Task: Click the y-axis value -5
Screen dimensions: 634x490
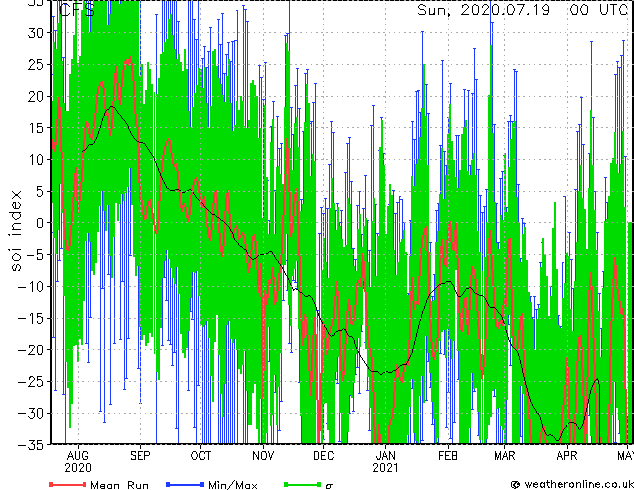Action: [x=35, y=255]
